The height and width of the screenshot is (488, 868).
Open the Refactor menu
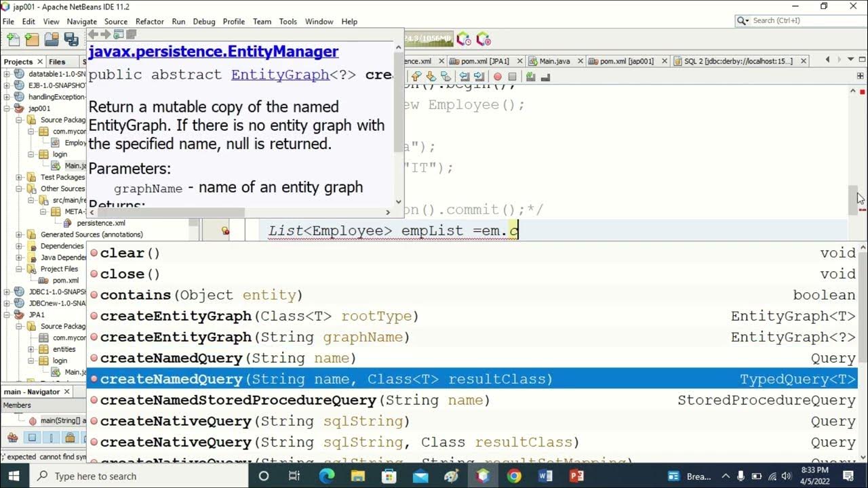click(x=149, y=22)
